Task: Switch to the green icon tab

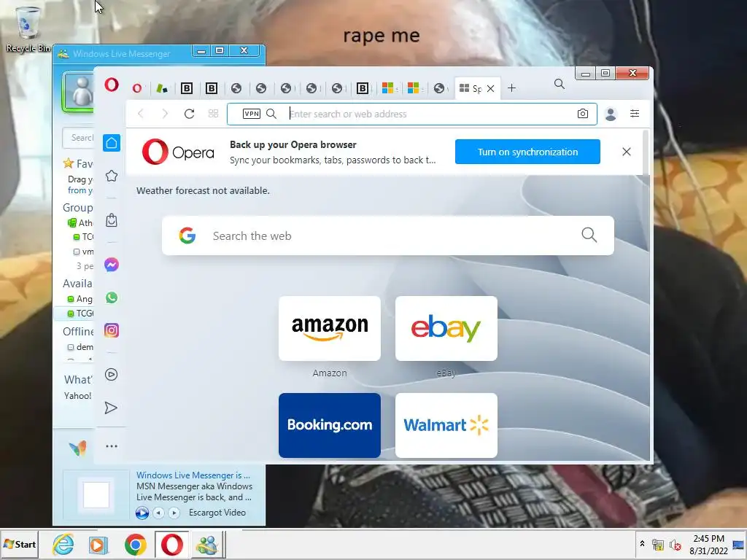Action: [162, 88]
